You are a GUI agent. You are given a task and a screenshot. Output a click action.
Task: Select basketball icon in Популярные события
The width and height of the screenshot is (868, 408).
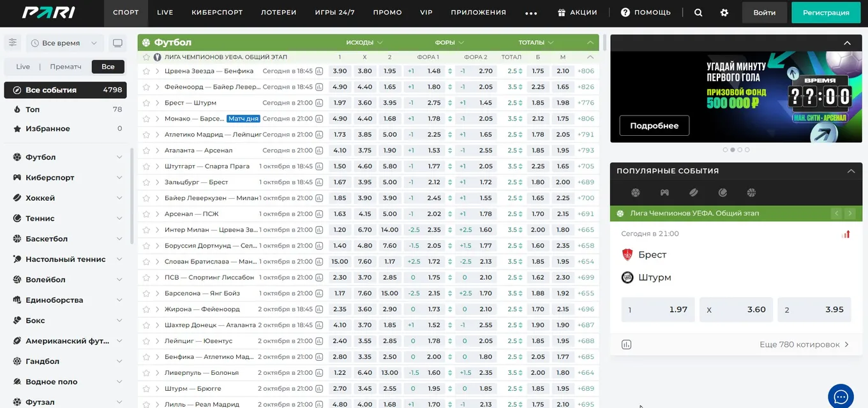[x=751, y=193]
